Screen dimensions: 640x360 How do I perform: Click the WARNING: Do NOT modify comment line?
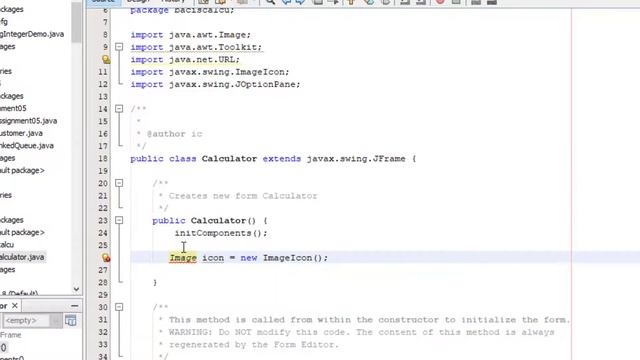(x=361, y=332)
